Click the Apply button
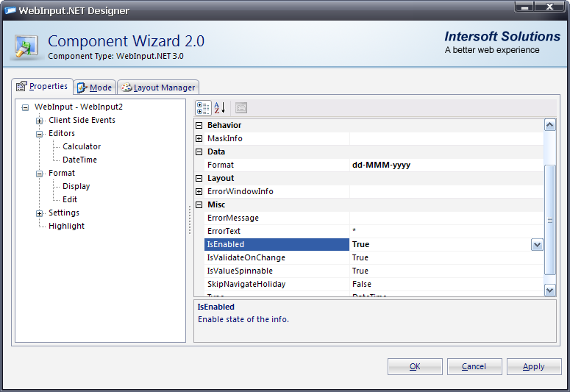Viewport: 570px width, 392px height. [x=533, y=366]
